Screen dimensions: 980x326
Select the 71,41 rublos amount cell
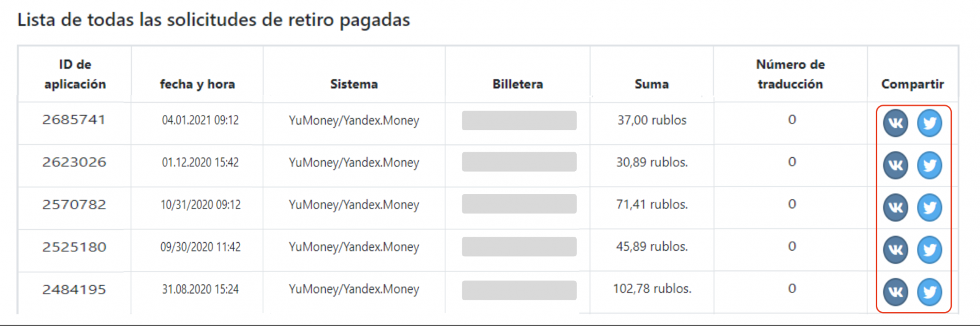(x=652, y=204)
